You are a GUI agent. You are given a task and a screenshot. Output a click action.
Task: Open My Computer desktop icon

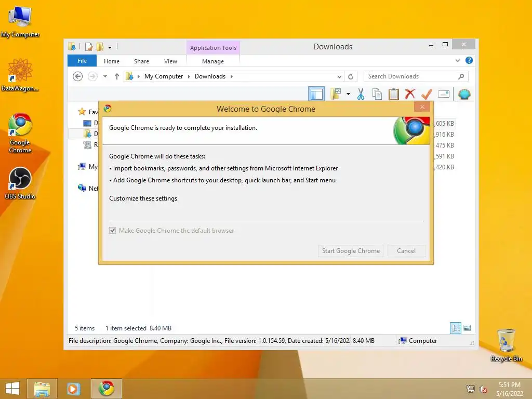pos(20,22)
